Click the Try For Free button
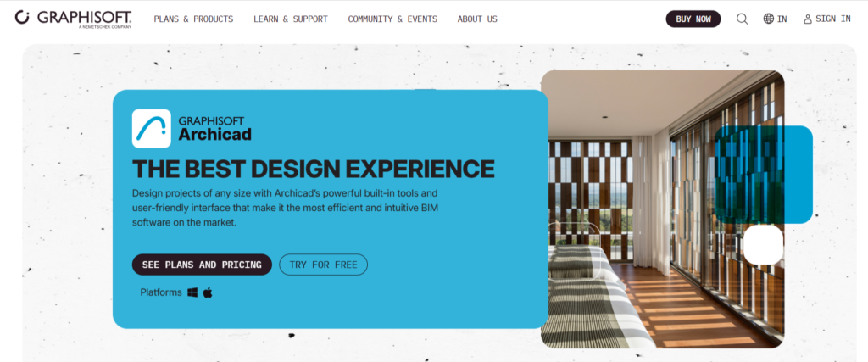This screenshot has height=362, width=868. 323,265
